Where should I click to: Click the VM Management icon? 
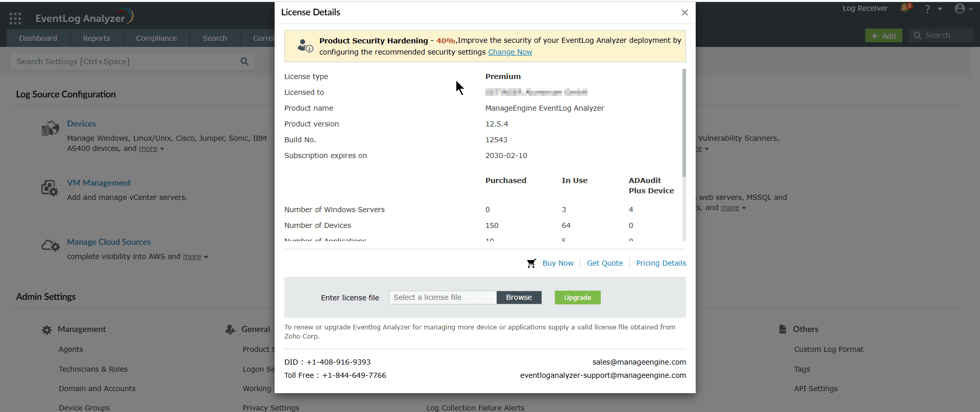[x=50, y=188]
